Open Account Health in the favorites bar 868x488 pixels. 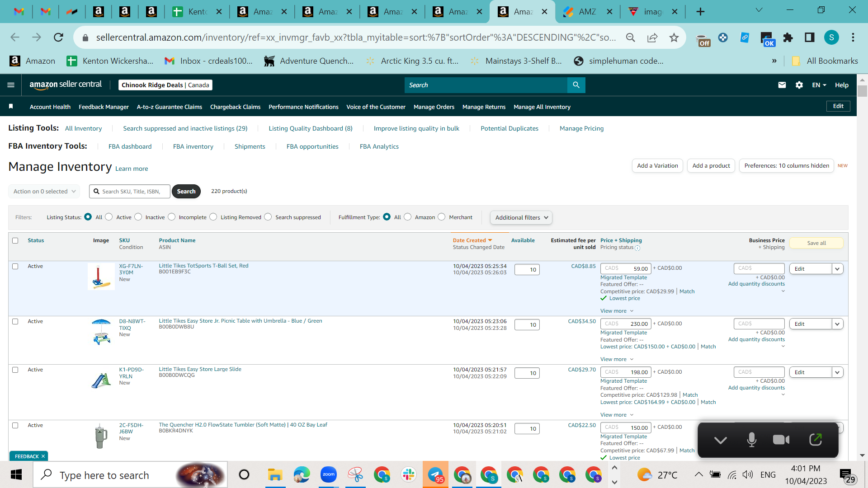tap(50, 107)
